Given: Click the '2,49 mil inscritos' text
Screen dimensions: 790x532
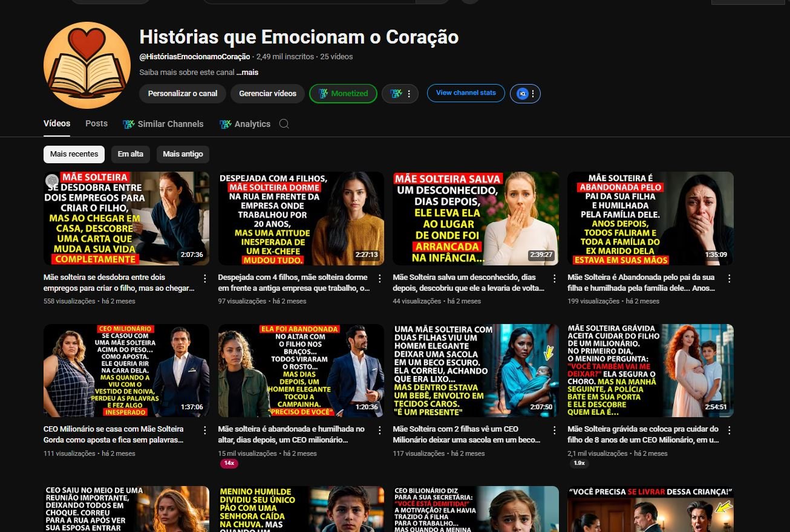Looking at the screenshot, I should click(x=285, y=57).
